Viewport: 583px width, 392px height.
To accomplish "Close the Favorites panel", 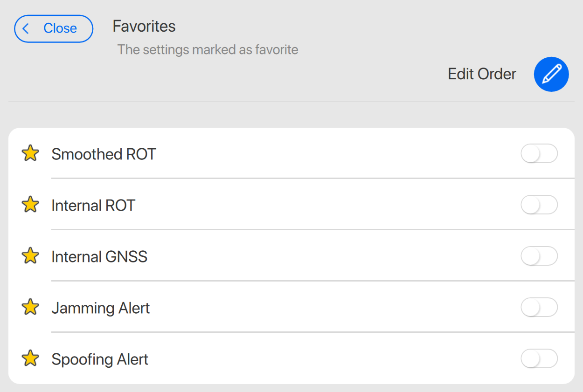I will click(x=54, y=29).
